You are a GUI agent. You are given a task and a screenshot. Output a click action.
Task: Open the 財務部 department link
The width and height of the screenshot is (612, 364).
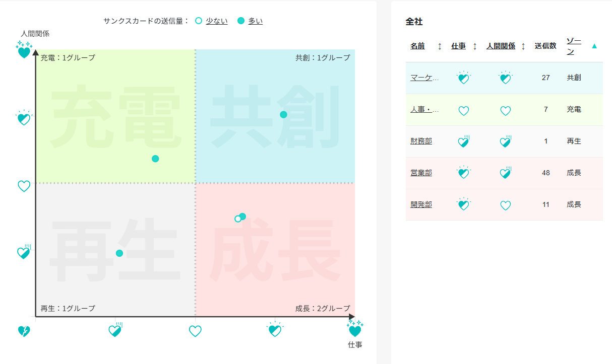[421, 141]
